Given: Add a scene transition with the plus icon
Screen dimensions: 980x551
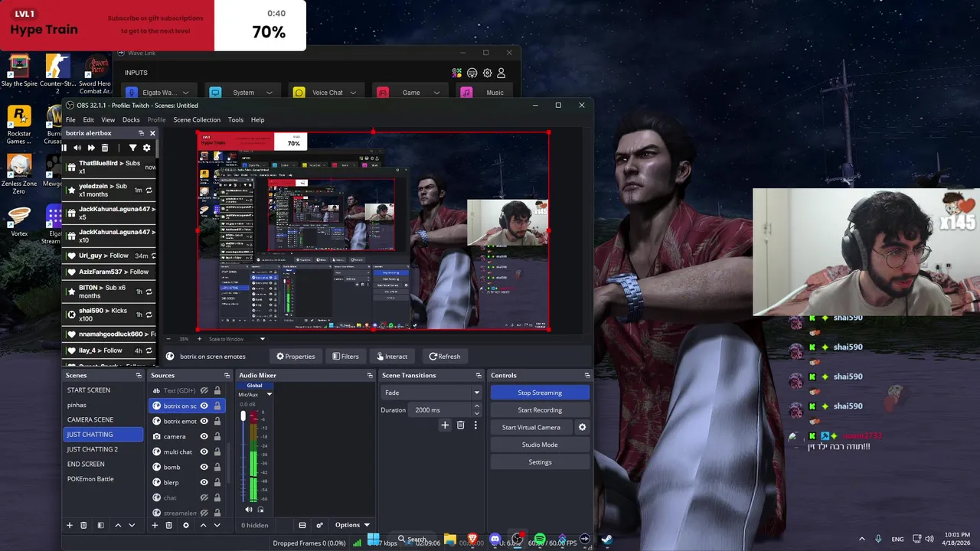Looking at the screenshot, I should tap(444, 425).
